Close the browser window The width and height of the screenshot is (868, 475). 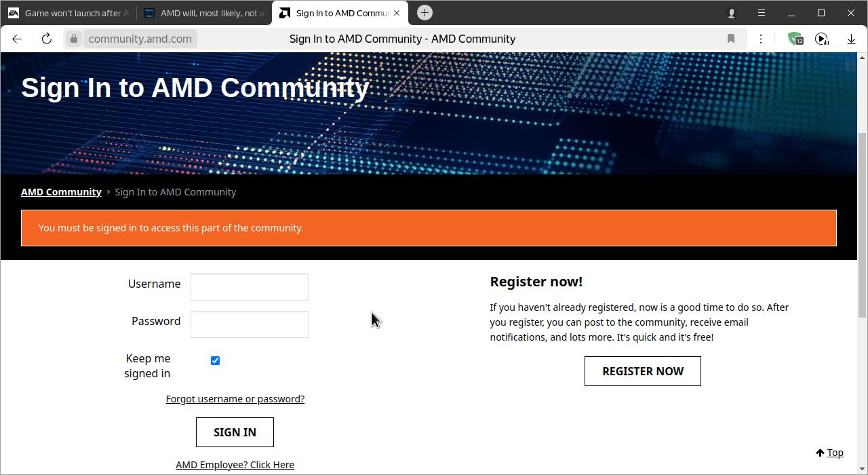click(x=851, y=13)
